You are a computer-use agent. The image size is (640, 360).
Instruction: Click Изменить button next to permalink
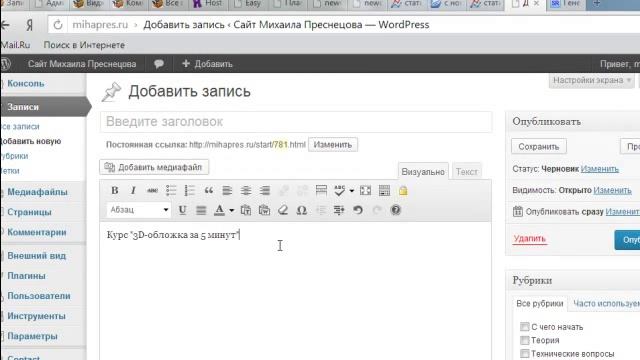click(333, 145)
